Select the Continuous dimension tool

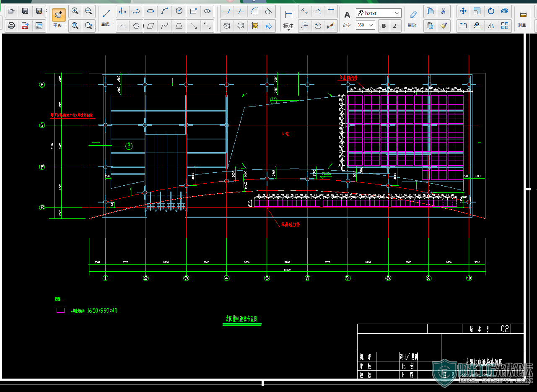coord(331,11)
